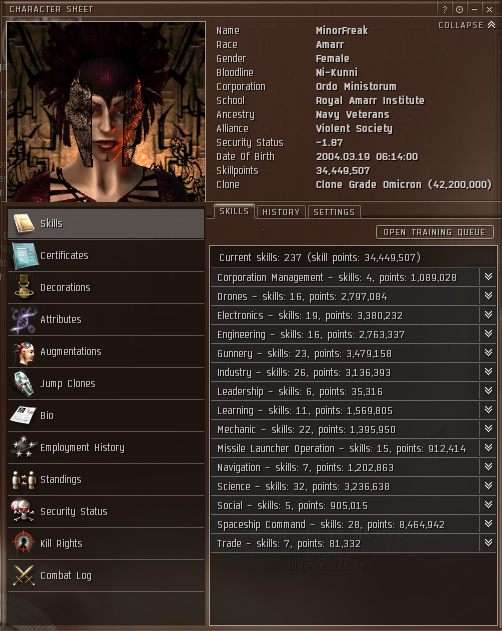Expand the Drones skill group
Image resolution: width=502 pixels, height=631 pixels.
click(488, 296)
